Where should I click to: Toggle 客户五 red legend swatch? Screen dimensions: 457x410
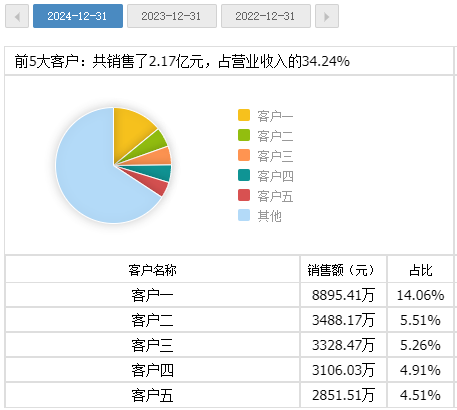[244, 195]
